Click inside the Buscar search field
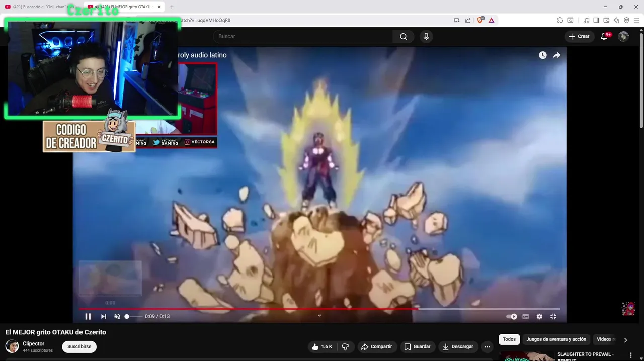The image size is (644, 362). 303,36
